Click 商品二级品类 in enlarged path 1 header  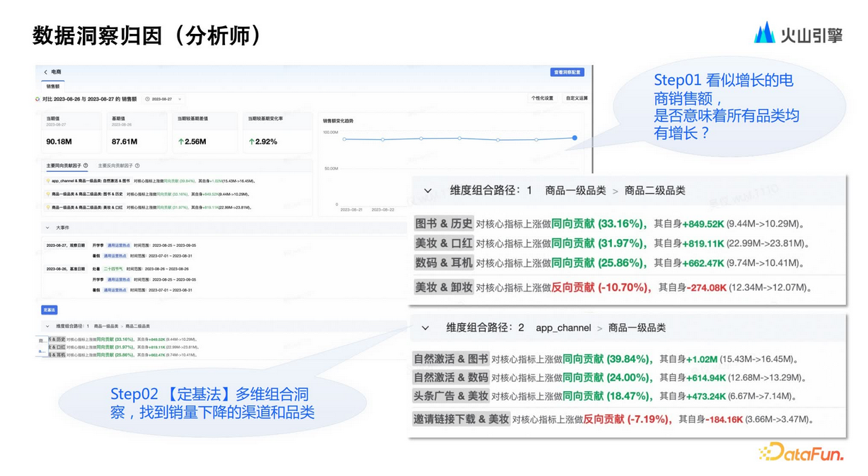coord(654,191)
